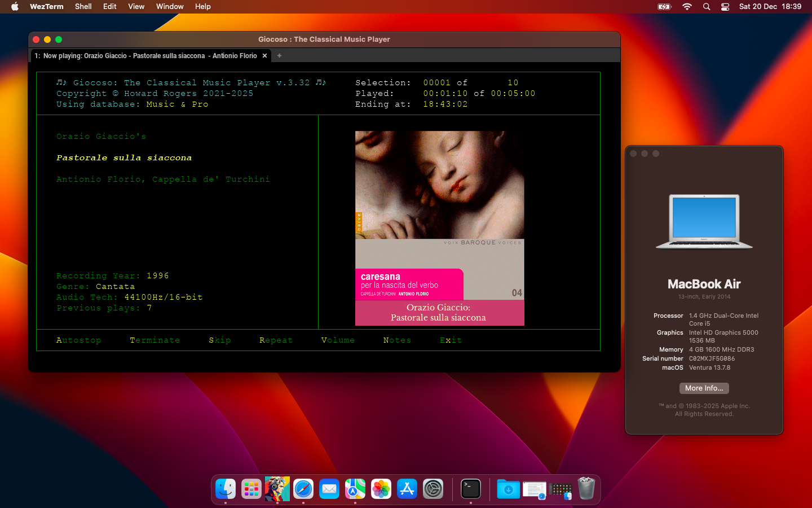Open a new terminal tab with the plus button
The image size is (812, 508).
point(279,56)
